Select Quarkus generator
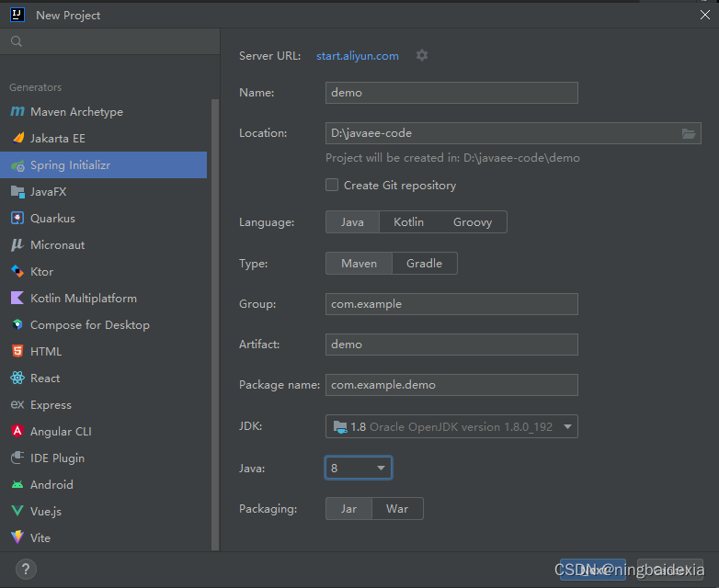The height and width of the screenshot is (588, 719). (x=103, y=218)
